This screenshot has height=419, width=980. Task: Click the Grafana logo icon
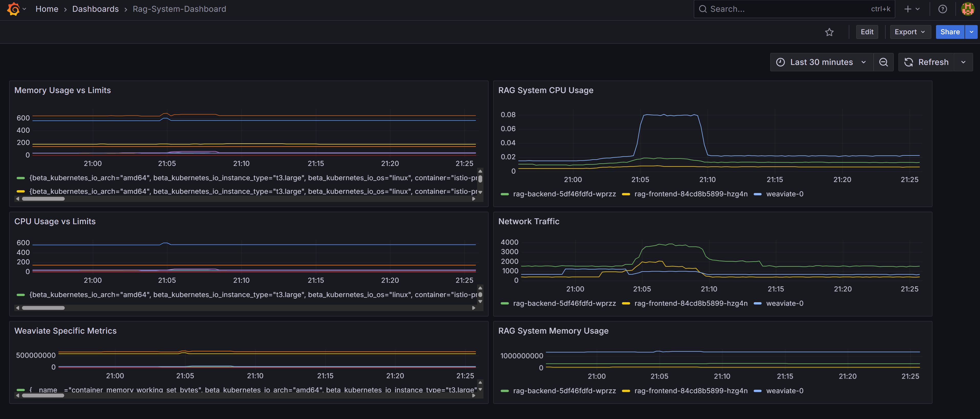pos(13,9)
